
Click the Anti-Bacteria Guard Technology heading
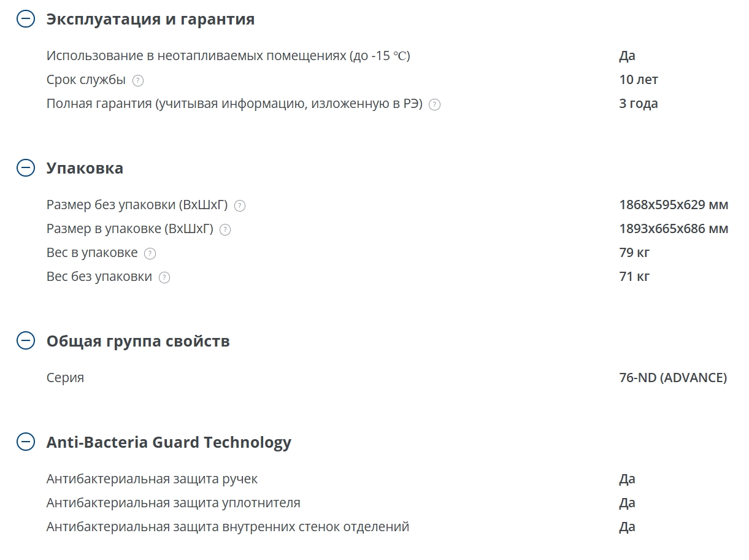click(169, 442)
